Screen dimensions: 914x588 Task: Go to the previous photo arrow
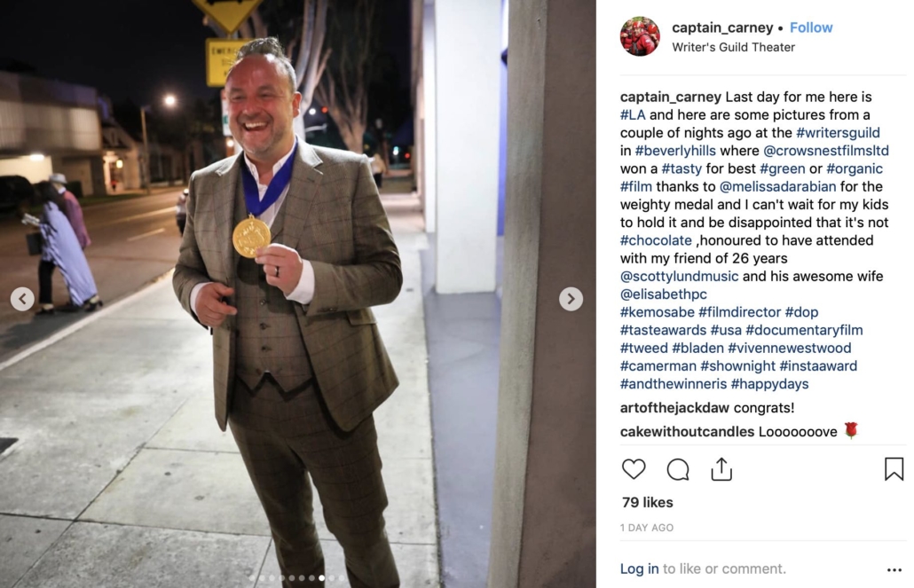tap(22, 299)
